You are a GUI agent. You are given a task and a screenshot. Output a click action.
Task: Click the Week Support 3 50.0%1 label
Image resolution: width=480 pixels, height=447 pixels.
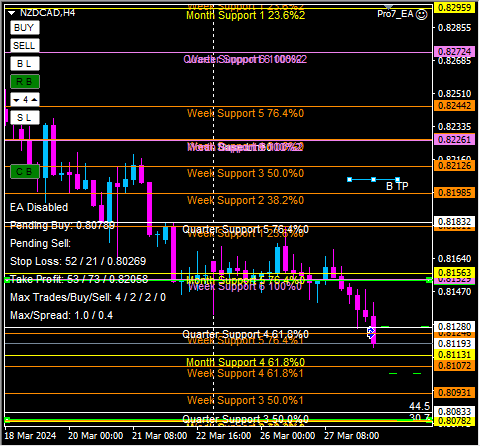(x=246, y=400)
